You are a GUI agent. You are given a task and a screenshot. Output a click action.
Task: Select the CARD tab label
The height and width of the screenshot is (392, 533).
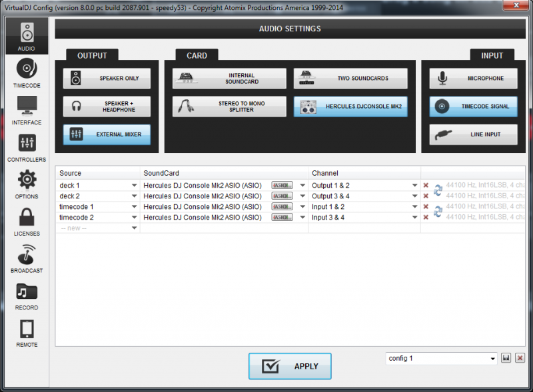click(197, 56)
